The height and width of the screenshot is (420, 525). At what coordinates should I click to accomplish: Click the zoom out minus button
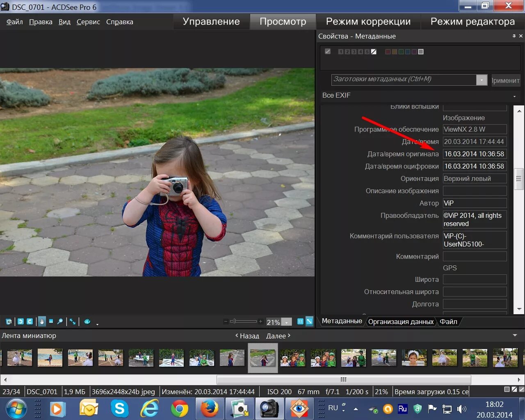226,322
